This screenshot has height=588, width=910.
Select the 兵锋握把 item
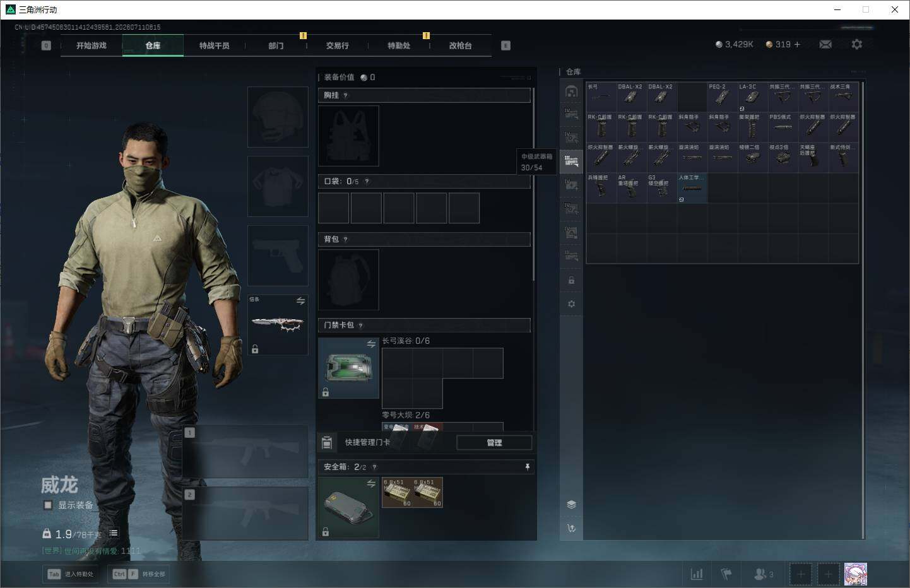point(601,188)
